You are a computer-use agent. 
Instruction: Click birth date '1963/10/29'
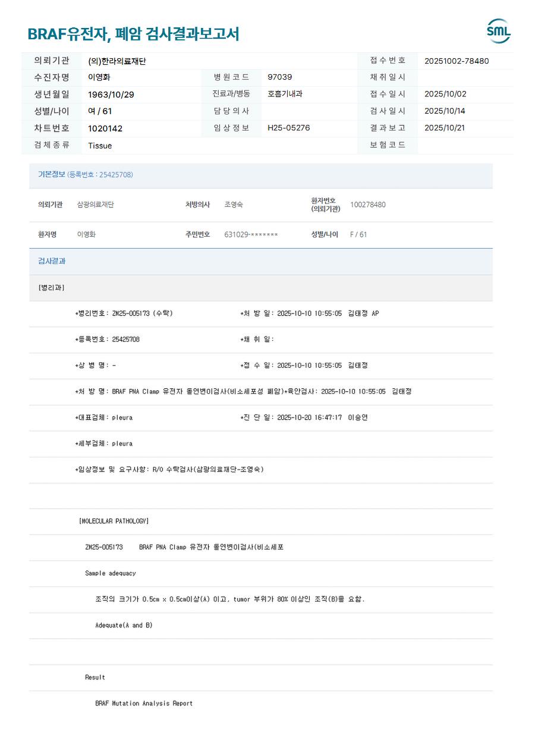tap(111, 95)
